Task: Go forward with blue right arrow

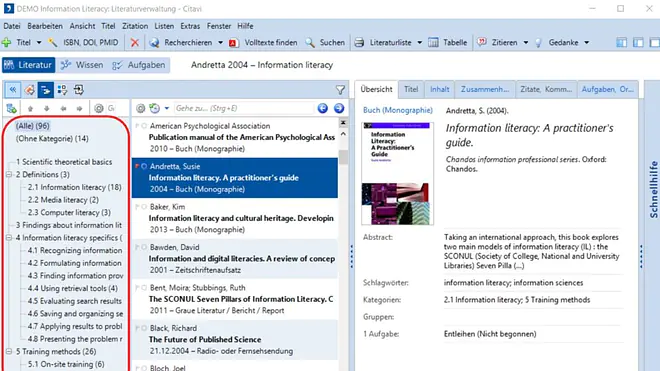Action: click(x=339, y=109)
